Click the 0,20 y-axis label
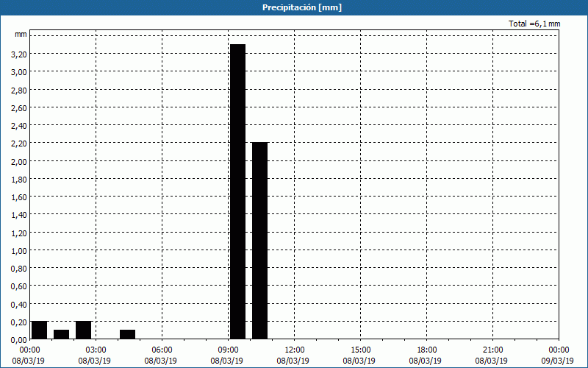Screen dimensions: 588x368 click(x=19, y=322)
